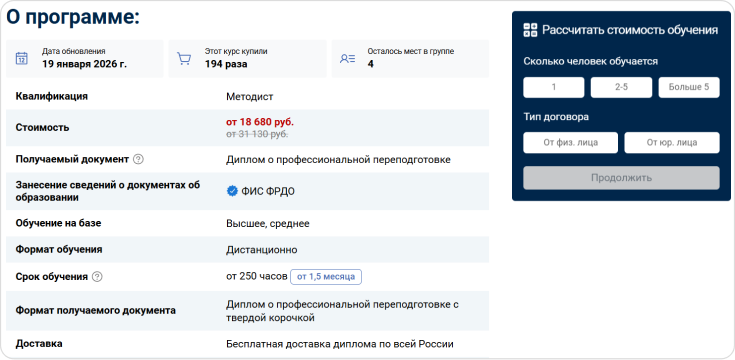Open the help icon next to Получаемый документ
Screen dimensions: 735x360
138,159
